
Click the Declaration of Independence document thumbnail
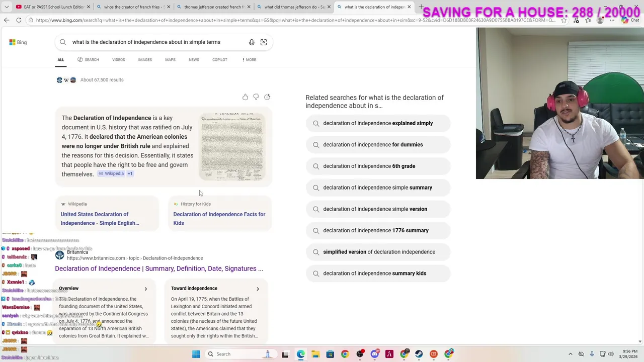232,146
